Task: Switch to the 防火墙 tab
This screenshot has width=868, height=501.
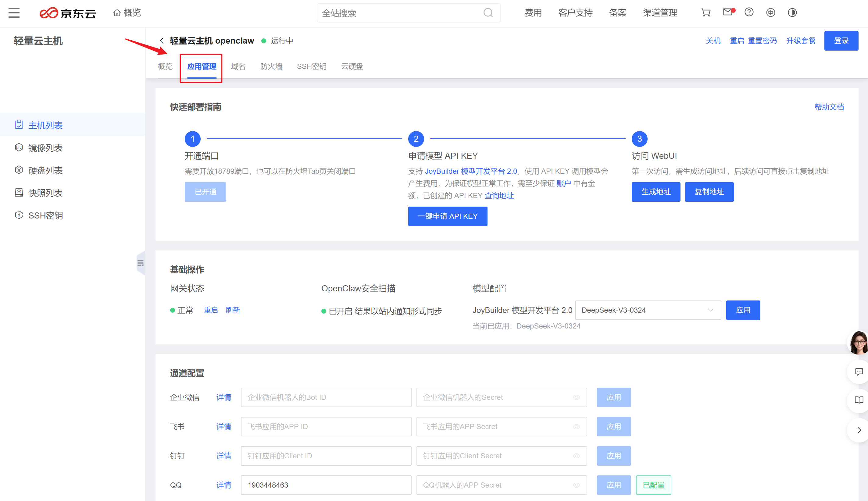Action: coord(271,66)
